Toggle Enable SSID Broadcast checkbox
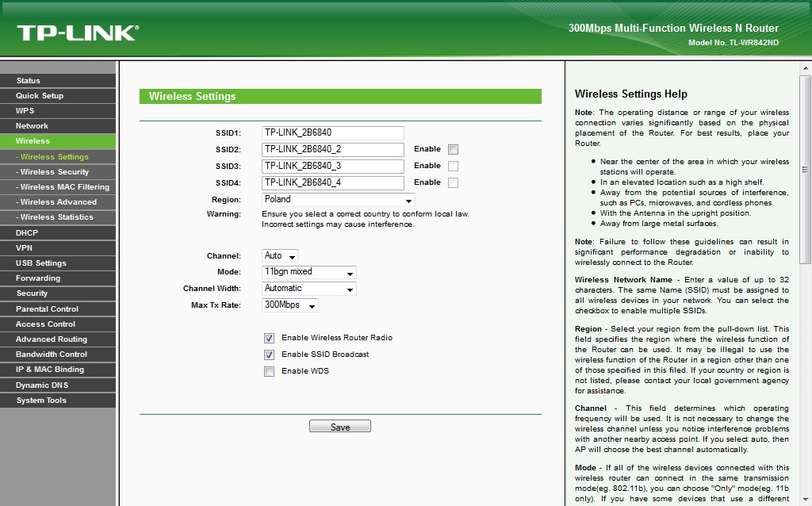 270,355
